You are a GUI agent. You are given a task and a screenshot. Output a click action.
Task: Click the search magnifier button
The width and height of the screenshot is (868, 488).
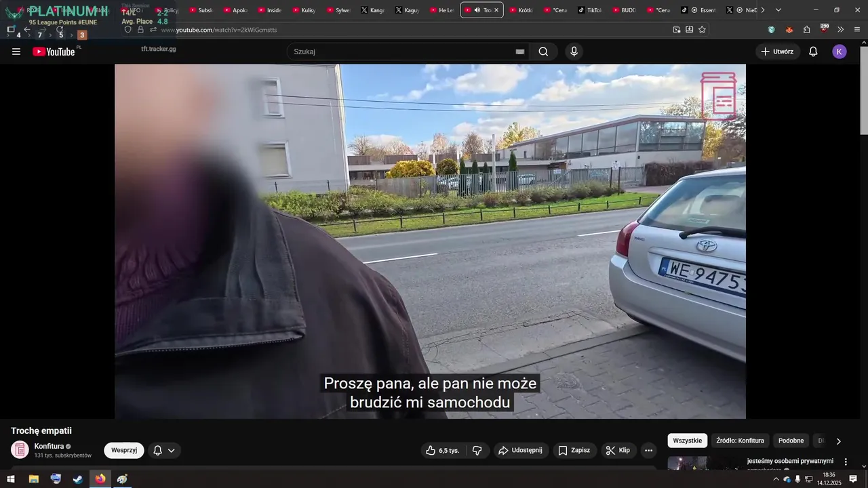(x=544, y=52)
